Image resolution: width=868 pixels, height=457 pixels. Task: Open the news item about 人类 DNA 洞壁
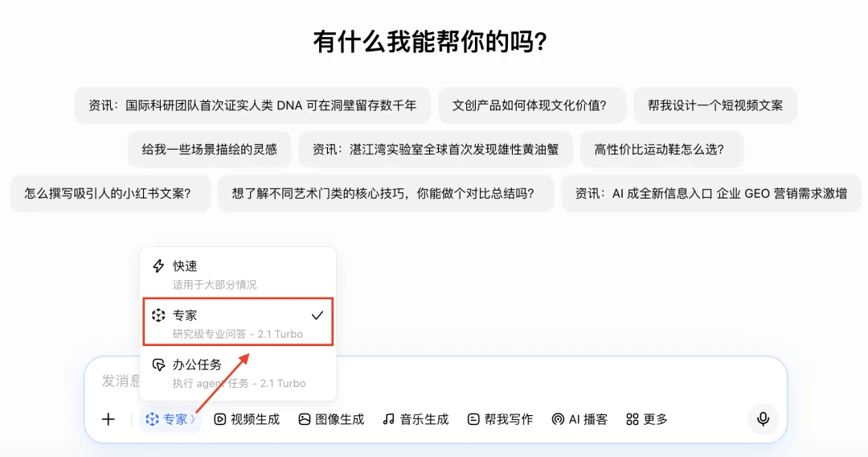[252, 105]
